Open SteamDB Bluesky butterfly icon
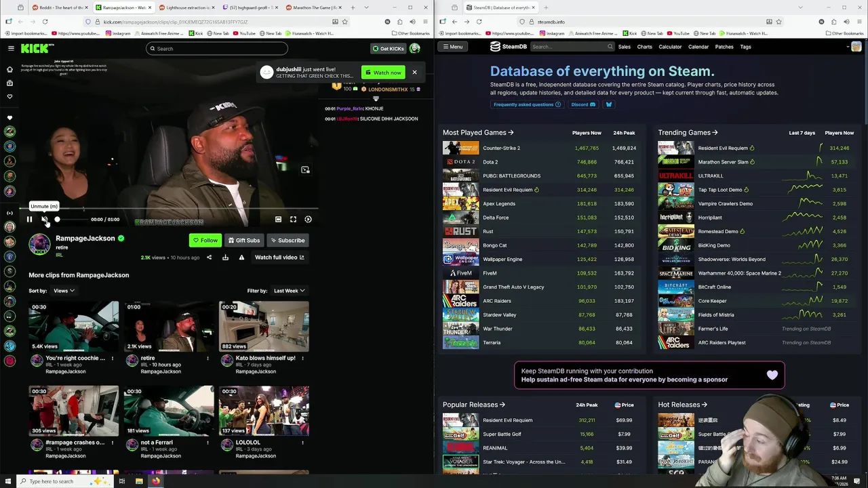 608,104
